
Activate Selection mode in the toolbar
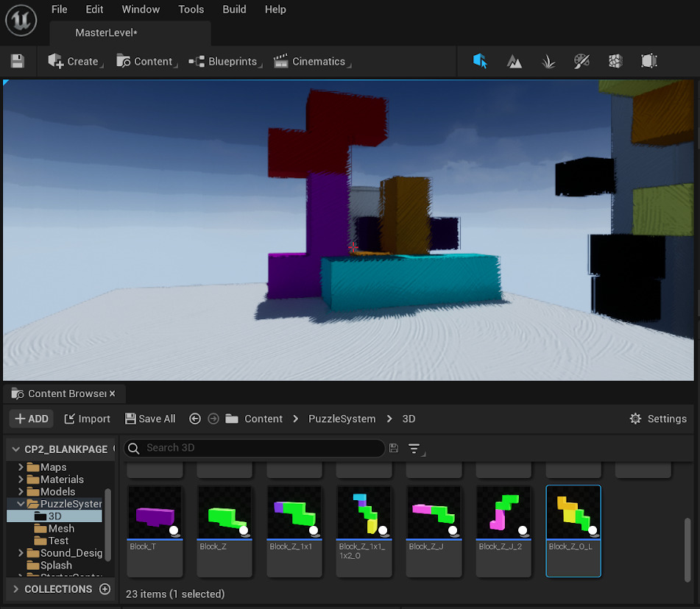tap(481, 62)
